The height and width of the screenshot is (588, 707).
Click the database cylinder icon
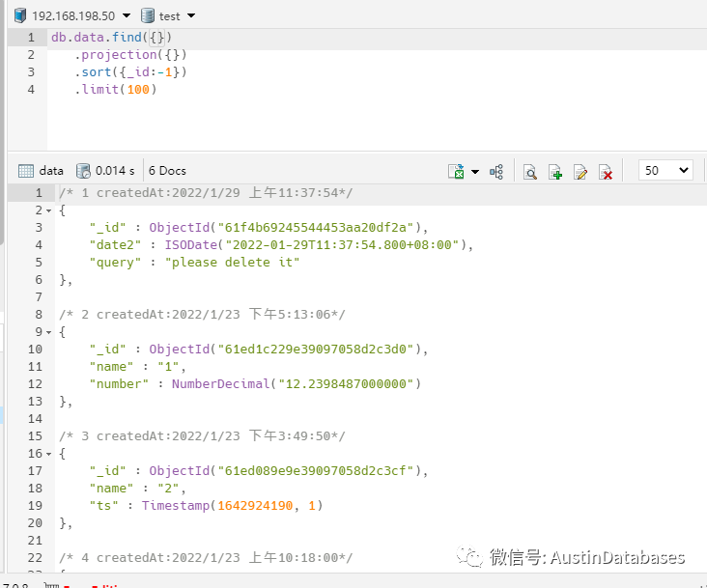(x=148, y=15)
